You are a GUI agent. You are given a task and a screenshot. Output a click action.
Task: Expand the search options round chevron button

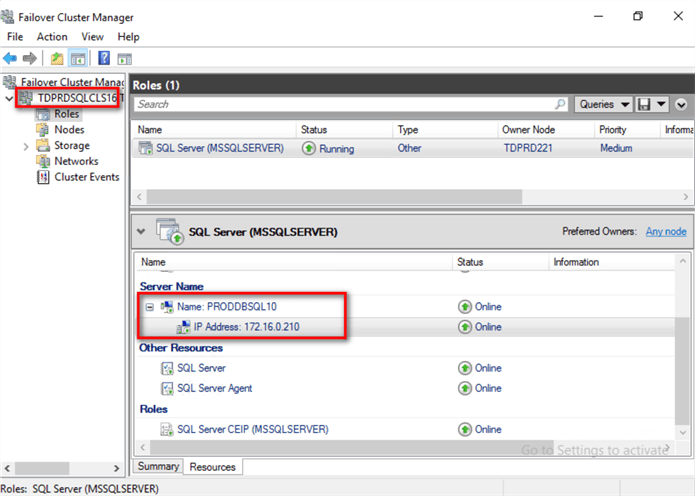681,105
